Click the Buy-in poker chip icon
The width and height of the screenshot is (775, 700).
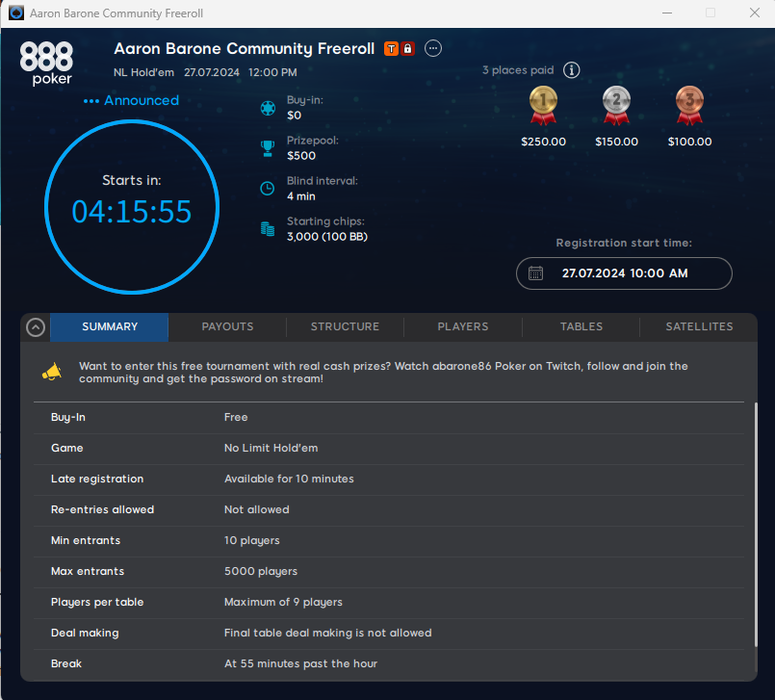point(268,108)
